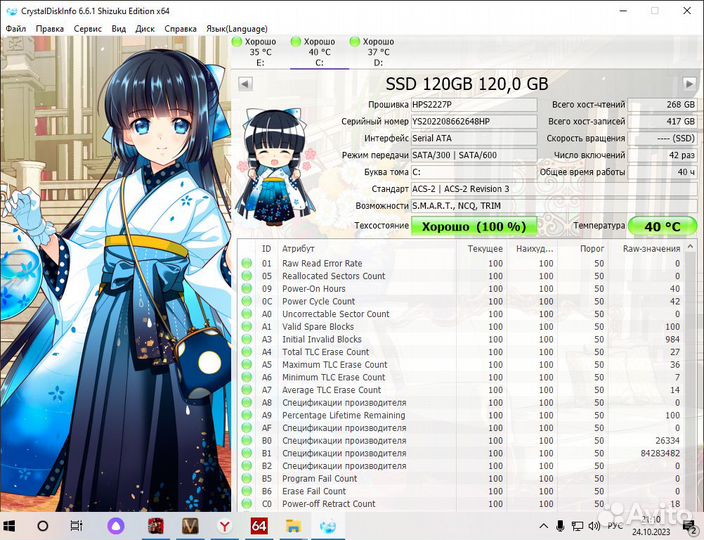This screenshot has height=540, width=704.
Task: Click the total host reads value 268 GB
Action: 662,105
